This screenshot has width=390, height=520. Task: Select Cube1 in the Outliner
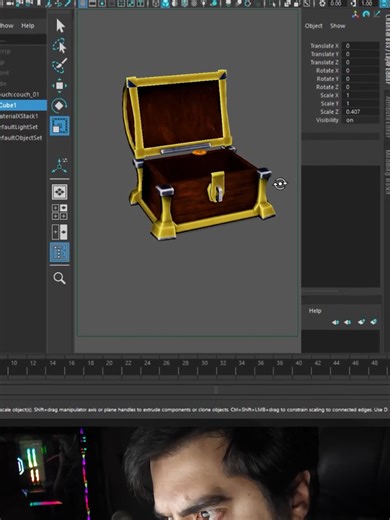point(23,105)
